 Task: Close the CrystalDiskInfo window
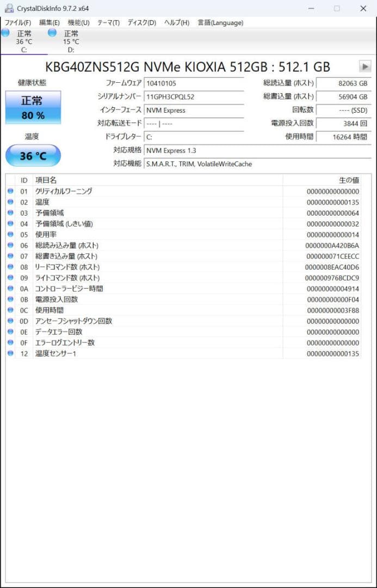pyautogui.click(x=363, y=8)
